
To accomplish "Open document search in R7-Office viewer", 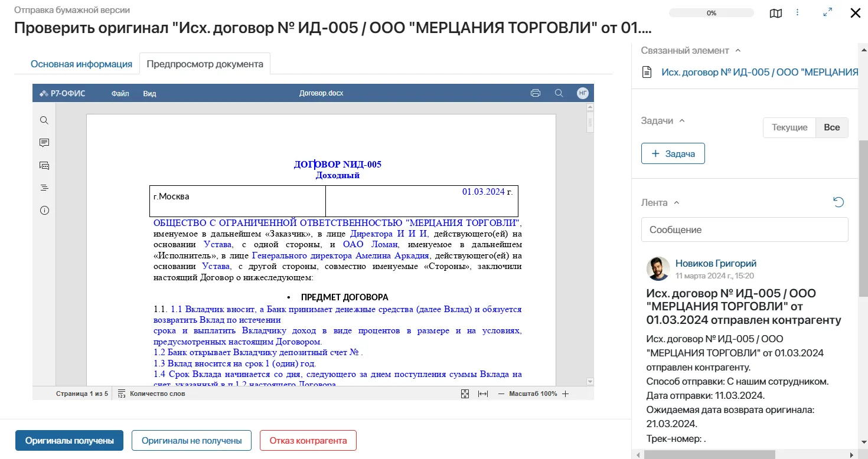I will pyautogui.click(x=44, y=120).
